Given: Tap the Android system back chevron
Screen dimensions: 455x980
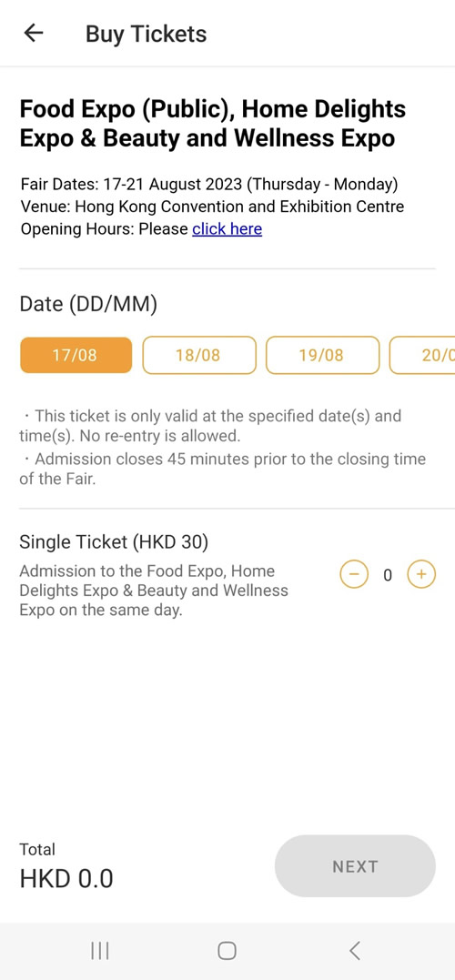Looking at the screenshot, I should (354, 951).
